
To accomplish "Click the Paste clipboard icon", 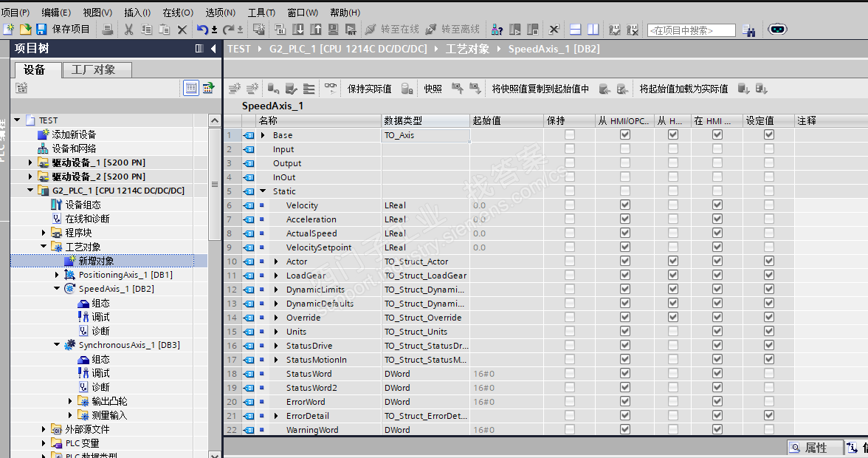I will coord(165,30).
